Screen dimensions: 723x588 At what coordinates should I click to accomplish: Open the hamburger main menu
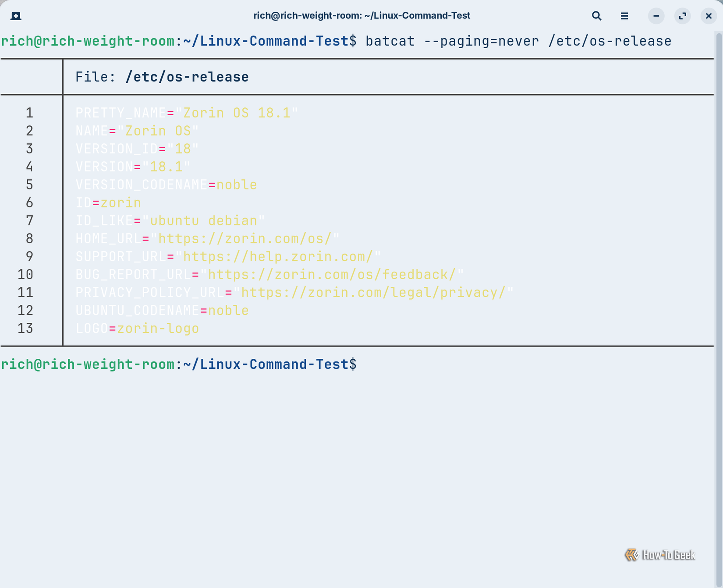(624, 16)
